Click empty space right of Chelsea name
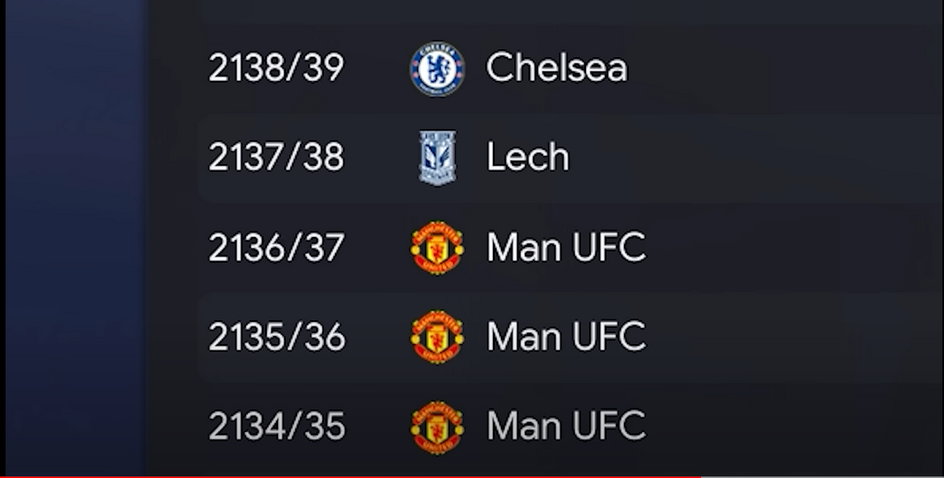Screen dimensions: 944x478 pyautogui.click(x=783, y=67)
